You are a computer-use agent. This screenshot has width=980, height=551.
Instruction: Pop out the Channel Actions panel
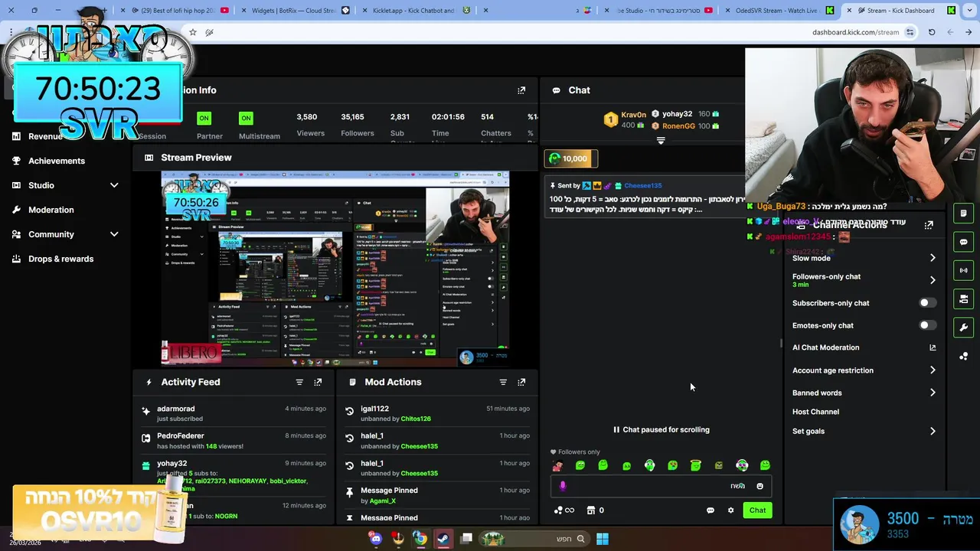929,225
